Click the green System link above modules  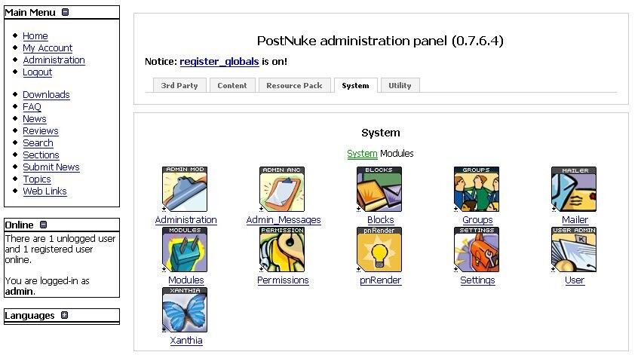pyautogui.click(x=362, y=154)
